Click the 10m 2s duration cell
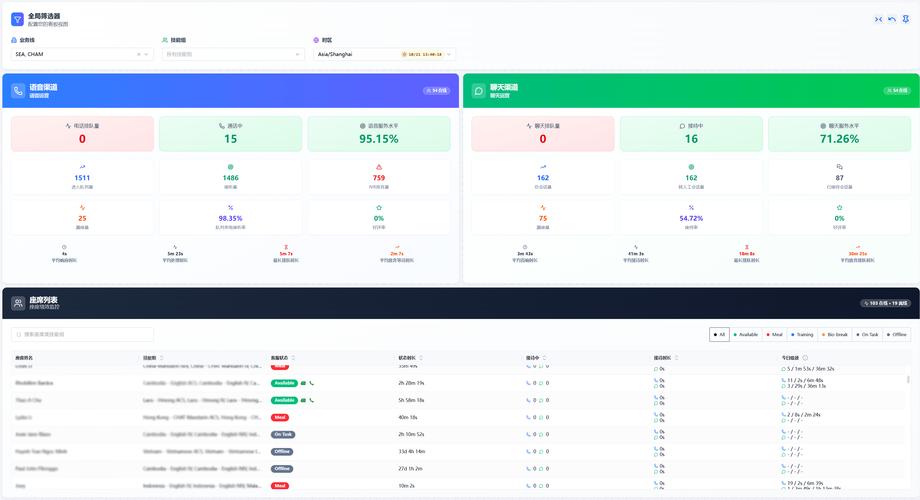This screenshot has height=500, width=920. 407,486
